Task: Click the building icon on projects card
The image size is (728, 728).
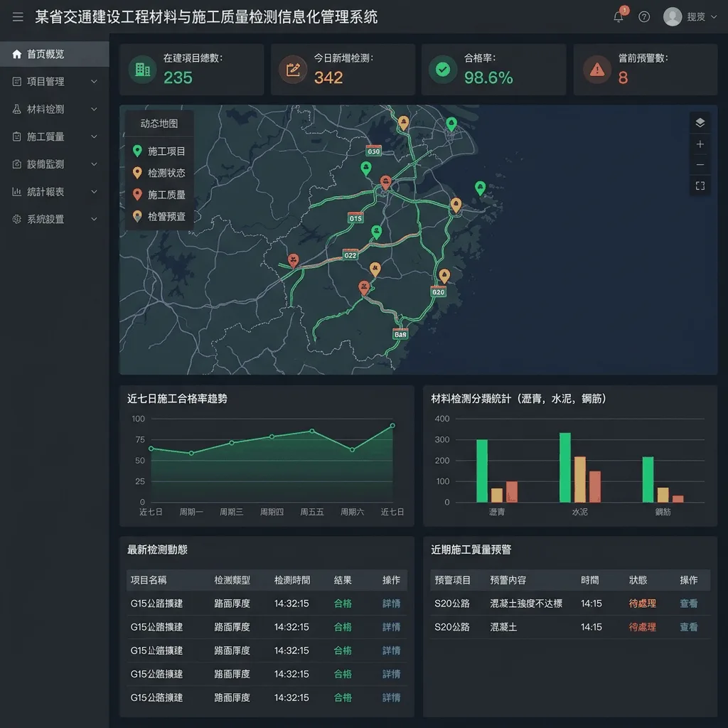Action: (x=142, y=70)
